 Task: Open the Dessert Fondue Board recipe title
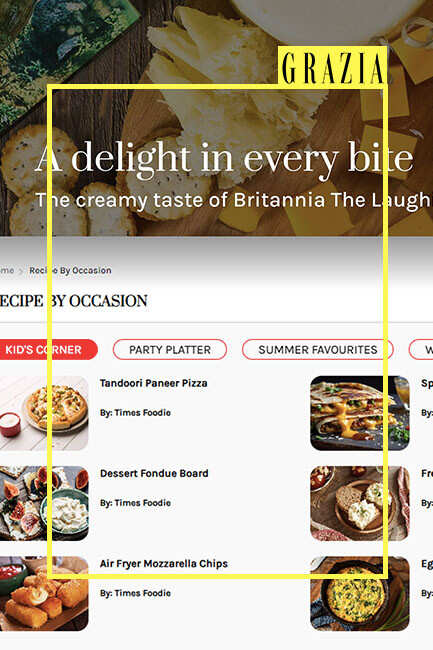154,473
